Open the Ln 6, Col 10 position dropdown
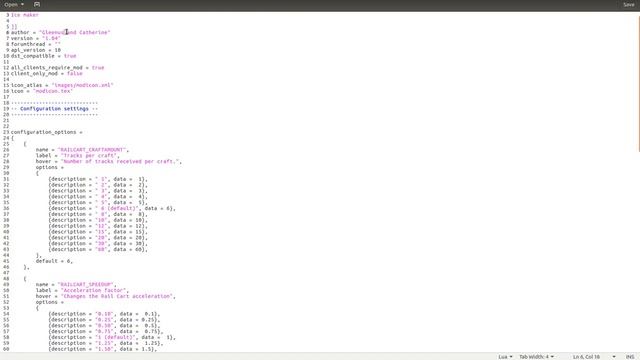The height and width of the screenshot is (360, 640). 594,357
